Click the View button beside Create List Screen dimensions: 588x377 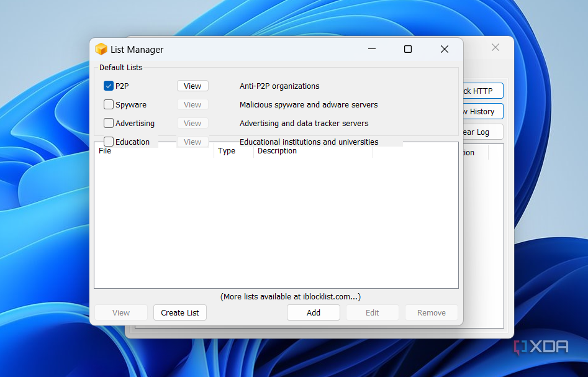click(120, 312)
